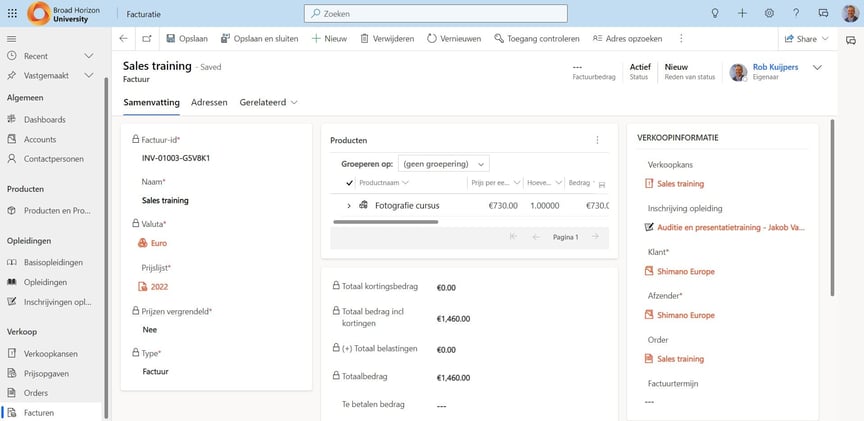Open Verkoopkans Sales training link

click(x=681, y=184)
